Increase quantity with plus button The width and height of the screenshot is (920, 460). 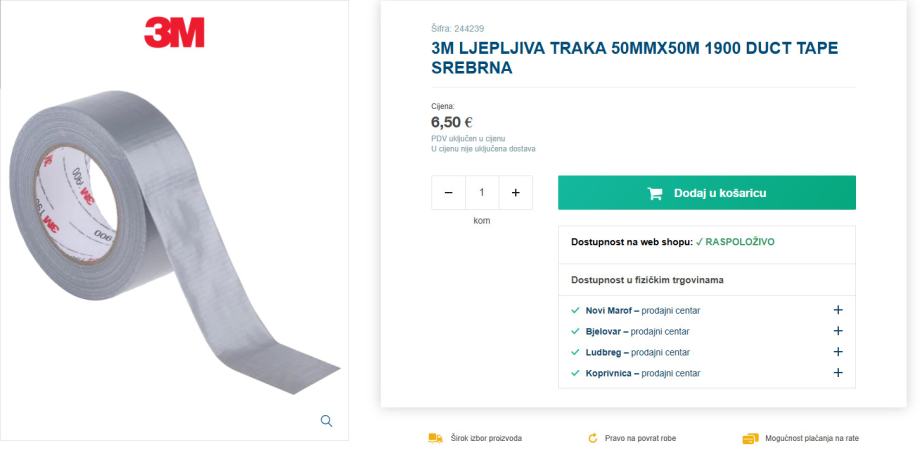[515, 192]
